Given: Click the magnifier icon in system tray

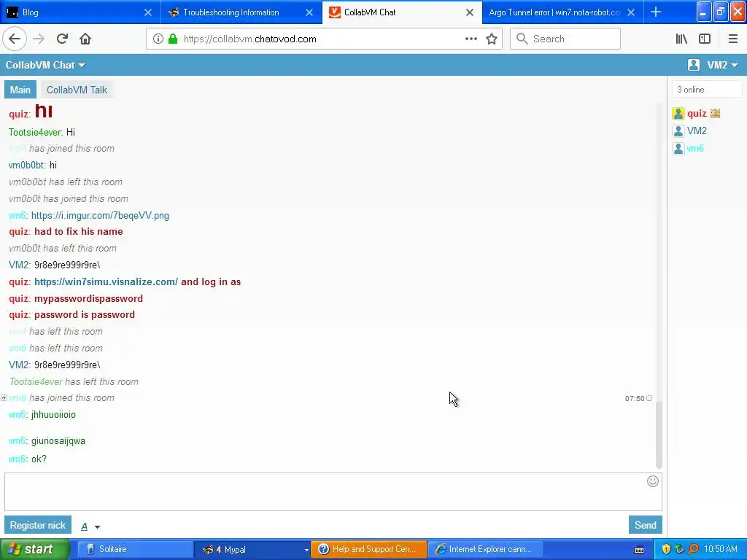Looking at the screenshot, I should coord(693,549).
